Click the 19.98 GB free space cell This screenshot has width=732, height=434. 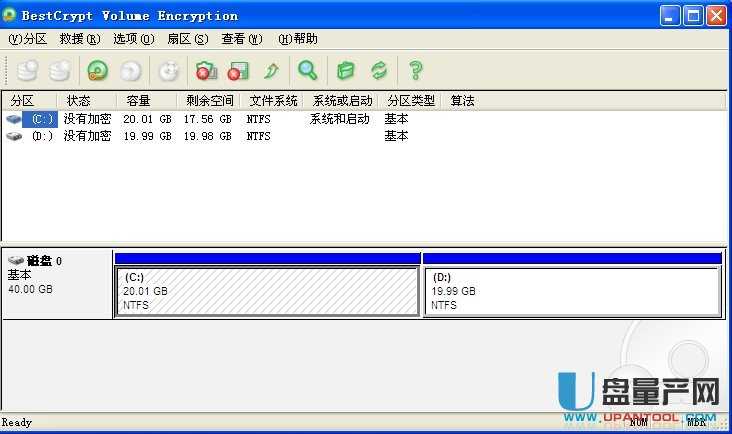click(x=207, y=136)
